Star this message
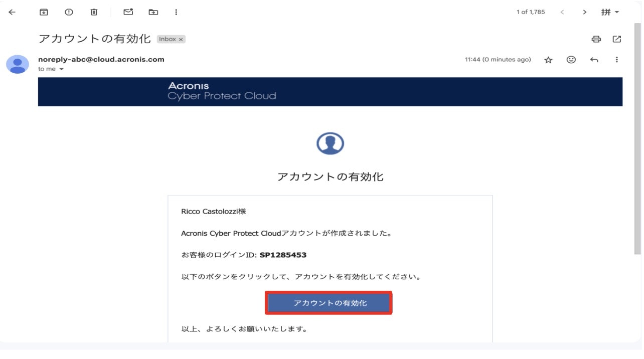 coord(548,60)
